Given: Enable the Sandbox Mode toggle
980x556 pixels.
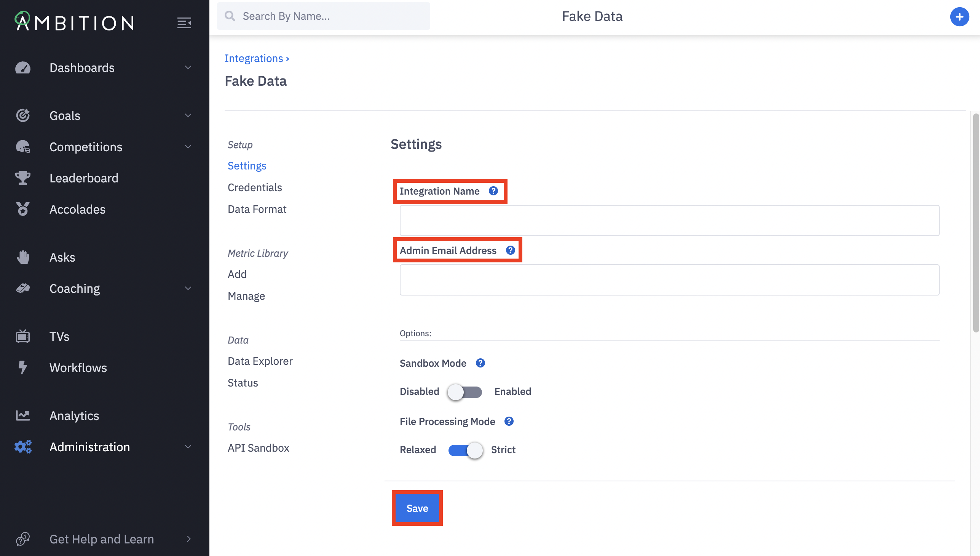Looking at the screenshot, I should 464,392.
